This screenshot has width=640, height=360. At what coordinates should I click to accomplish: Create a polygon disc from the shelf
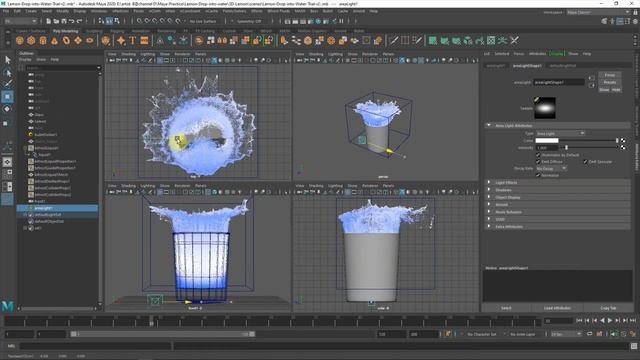[90, 40]
